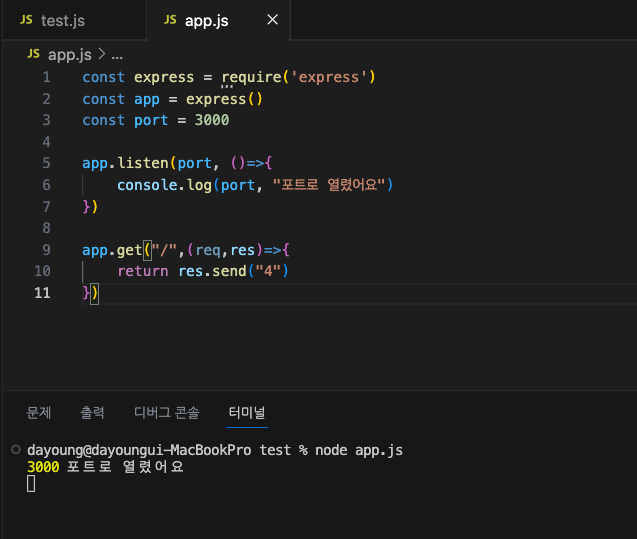Screen dimensions: 637x539
Task: Click line number 11 in the gutter
Action: coord(42,293)
